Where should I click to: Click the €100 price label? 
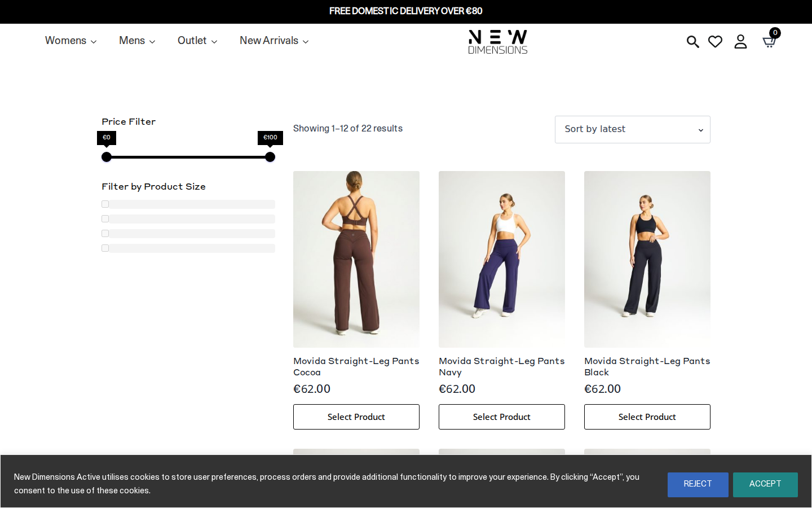(x=270, y=138)
